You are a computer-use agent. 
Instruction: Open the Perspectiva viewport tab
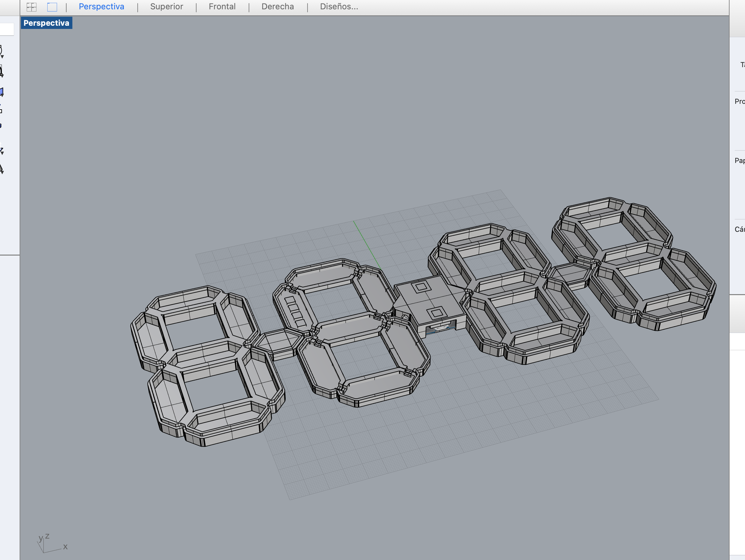click(x=101, y=6)
